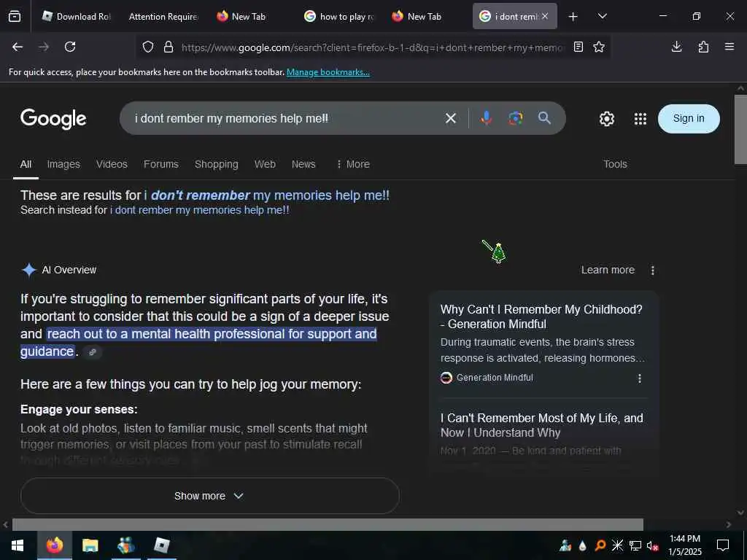Open 'Why Can't I Remember My Childhood?' result

click(x=541, y=316)
